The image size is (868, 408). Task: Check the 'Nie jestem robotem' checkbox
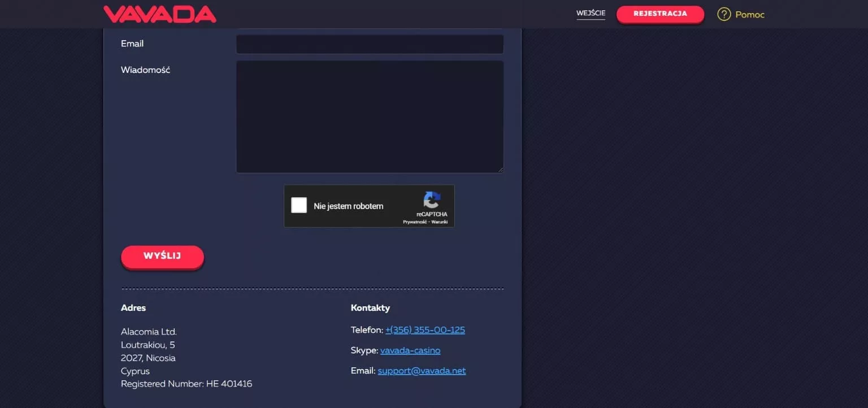299,205
